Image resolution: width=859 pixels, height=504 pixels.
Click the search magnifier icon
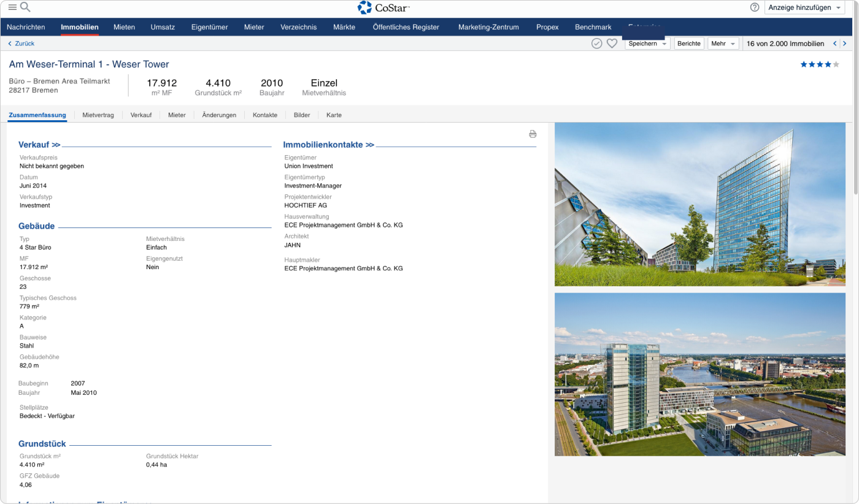click(x=25, y=7)
